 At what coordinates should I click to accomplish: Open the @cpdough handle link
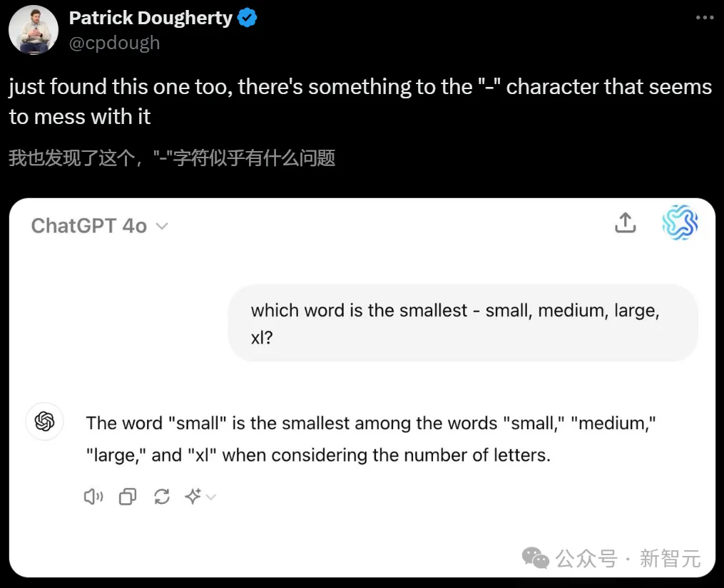[x=114, y=43]
